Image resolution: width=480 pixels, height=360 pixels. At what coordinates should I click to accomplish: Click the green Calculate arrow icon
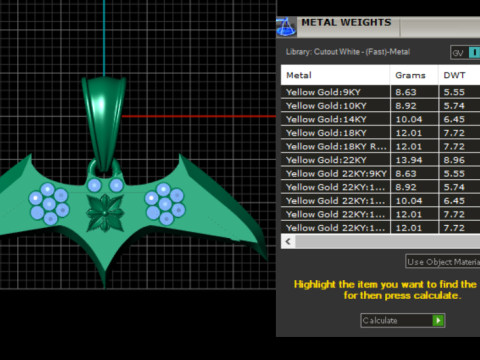[438, 321]
